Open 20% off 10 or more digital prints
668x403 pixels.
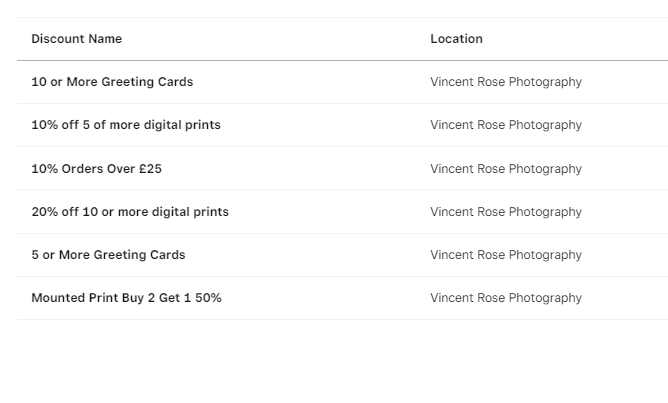point(130,212)
